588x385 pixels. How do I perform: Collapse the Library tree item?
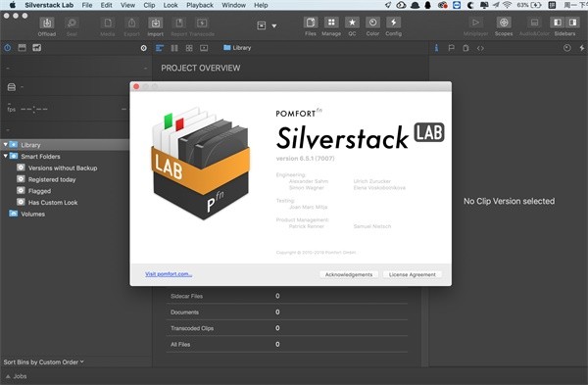(5, 144)
